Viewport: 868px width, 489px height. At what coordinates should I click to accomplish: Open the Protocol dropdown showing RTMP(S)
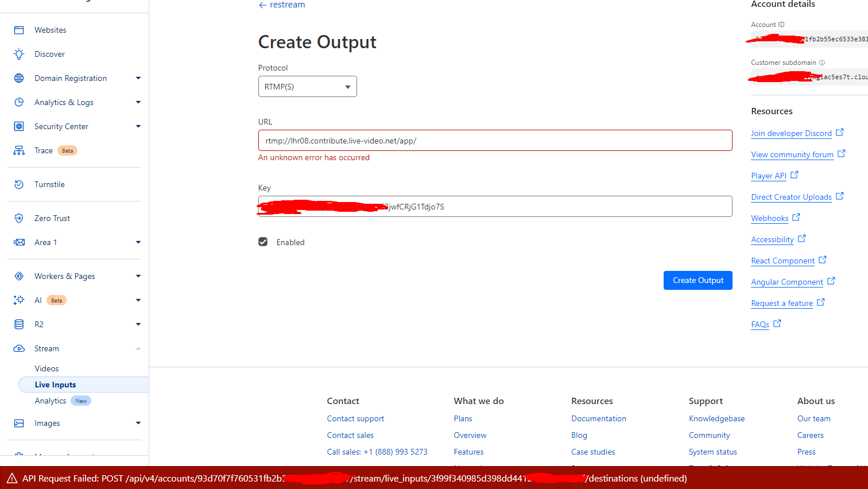[x=307, y=86]
